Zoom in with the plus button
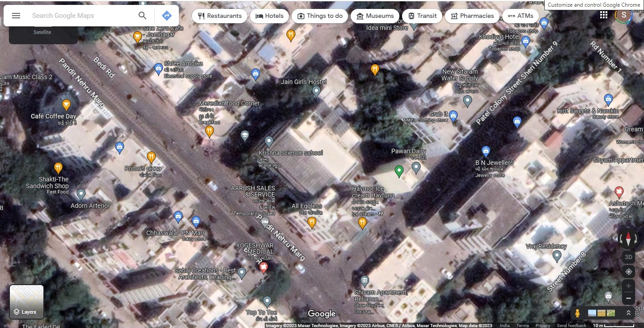 628,286
